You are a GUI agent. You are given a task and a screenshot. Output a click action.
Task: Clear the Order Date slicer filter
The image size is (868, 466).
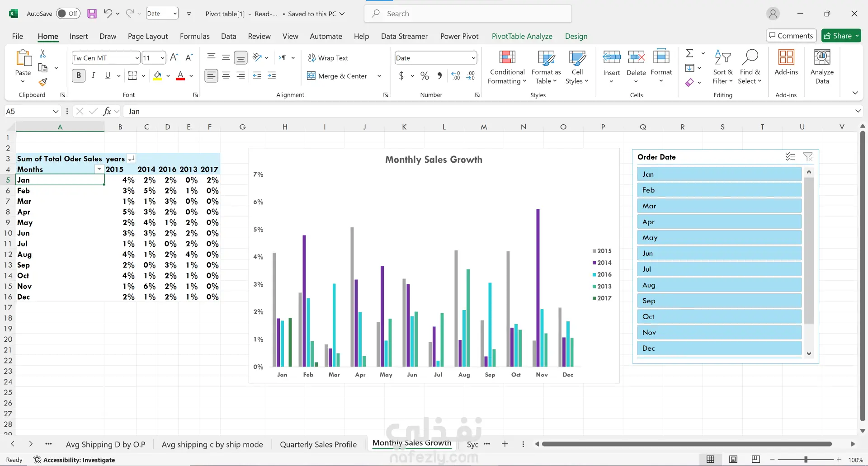pos(807,157)
